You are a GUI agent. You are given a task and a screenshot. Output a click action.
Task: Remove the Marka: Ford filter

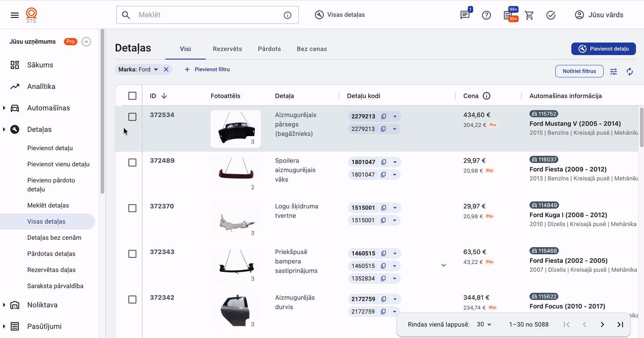pyautogui.click(x=166, y=69)
